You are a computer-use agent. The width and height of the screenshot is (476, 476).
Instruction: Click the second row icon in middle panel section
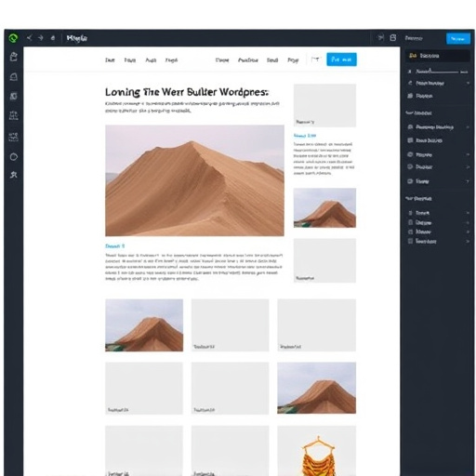pyautogui.click(x=410, y=140)
